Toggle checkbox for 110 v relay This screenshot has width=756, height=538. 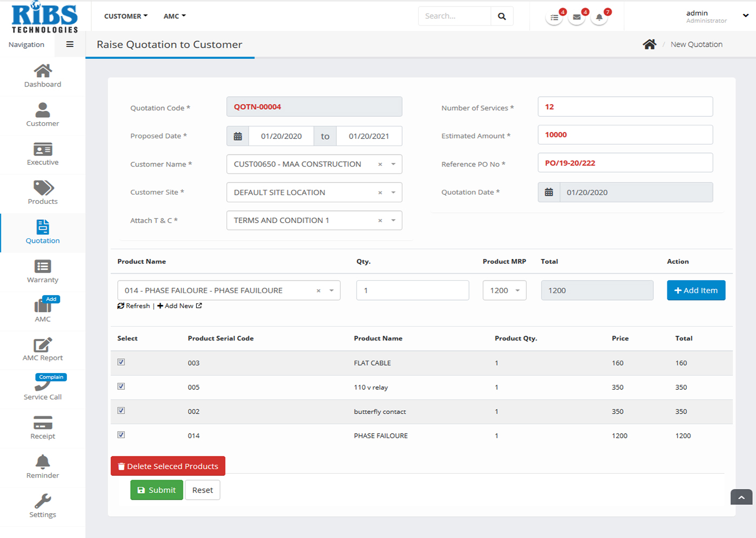point(121,387)
